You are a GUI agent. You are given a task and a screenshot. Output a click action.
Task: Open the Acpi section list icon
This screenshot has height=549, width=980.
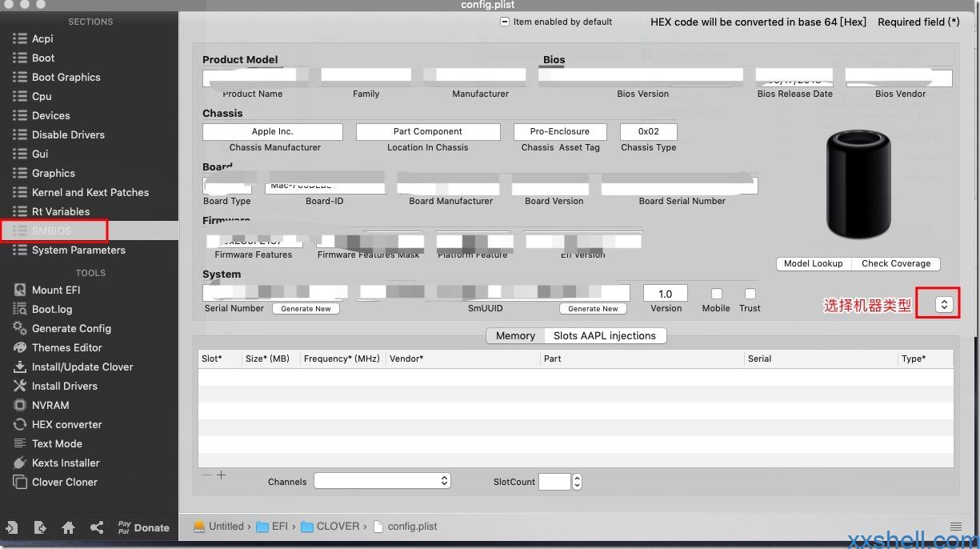(20, 38)
